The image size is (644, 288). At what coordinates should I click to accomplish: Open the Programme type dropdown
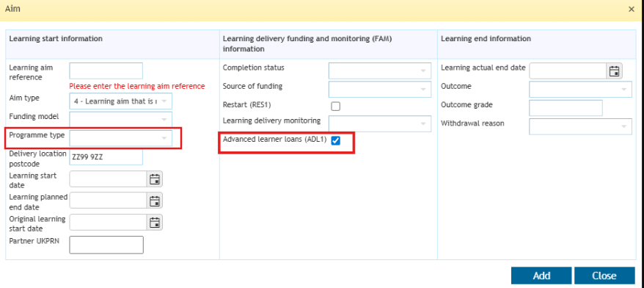(121, 138)
